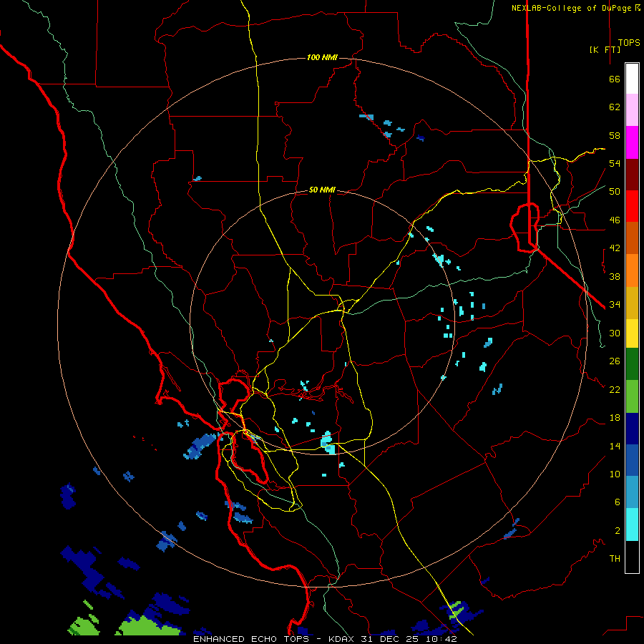Click the legend value "34"
644x644 pixels.
(x=615, y=305)
